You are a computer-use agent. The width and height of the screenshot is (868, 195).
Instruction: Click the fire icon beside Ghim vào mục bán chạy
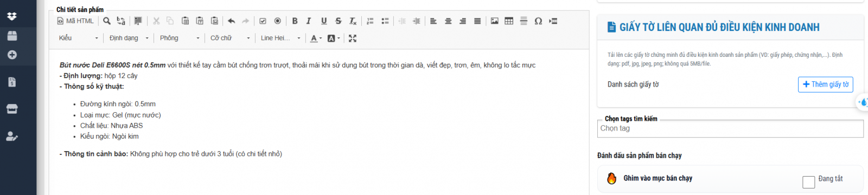coord(612,178)
